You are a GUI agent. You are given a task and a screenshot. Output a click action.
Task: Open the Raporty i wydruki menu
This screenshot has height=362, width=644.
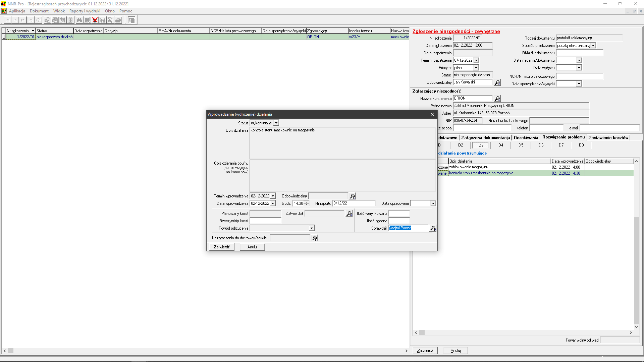(85, 11)
